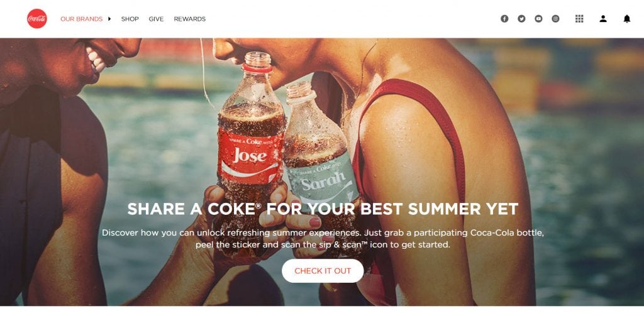
Task: Click the red Jose bottle label
Action: (250, 156)
